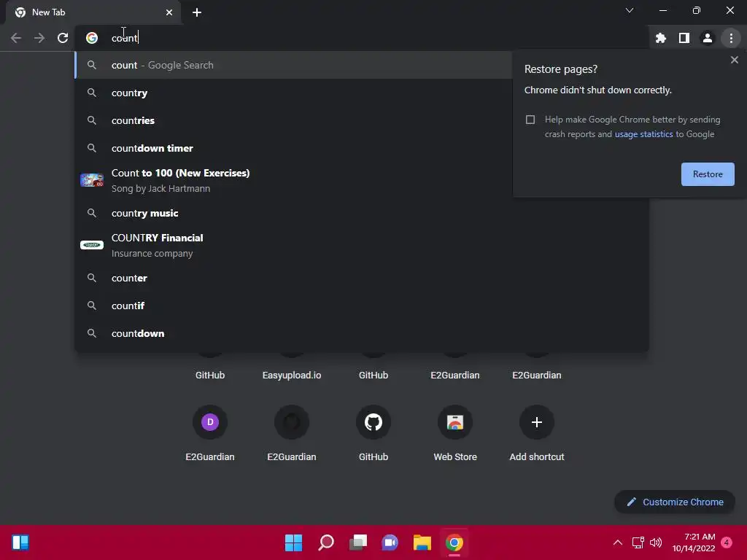Select 'count - Google Search' suggestion
This screenshot has width=747, height=560.
(293, 65)
